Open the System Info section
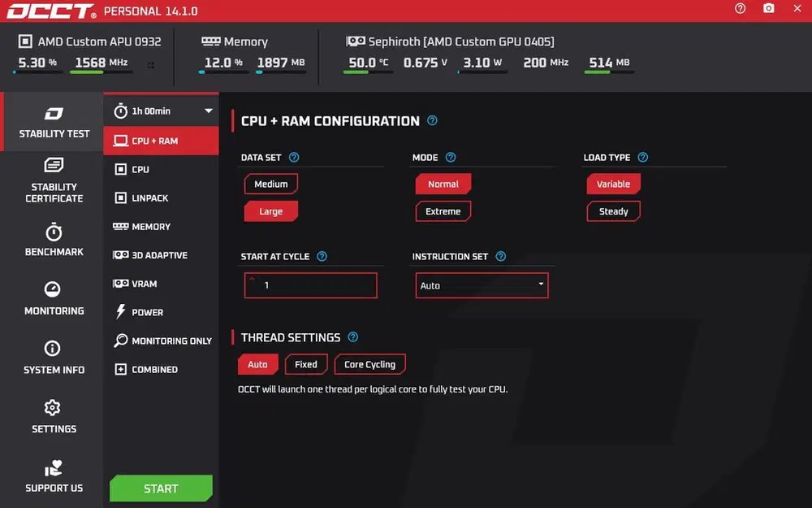The height and width of the screenshot is (508, 812). click(54, 358)
